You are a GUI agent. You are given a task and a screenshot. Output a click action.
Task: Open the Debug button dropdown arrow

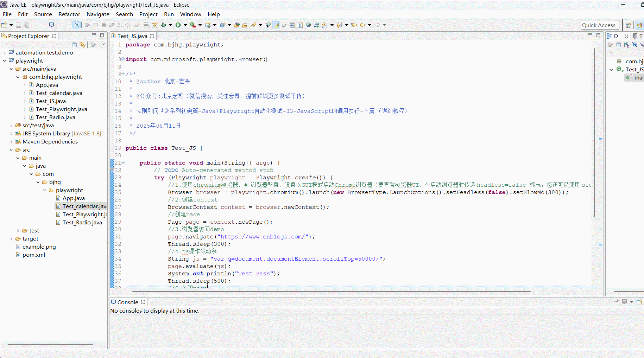click(x=170, y=25)
